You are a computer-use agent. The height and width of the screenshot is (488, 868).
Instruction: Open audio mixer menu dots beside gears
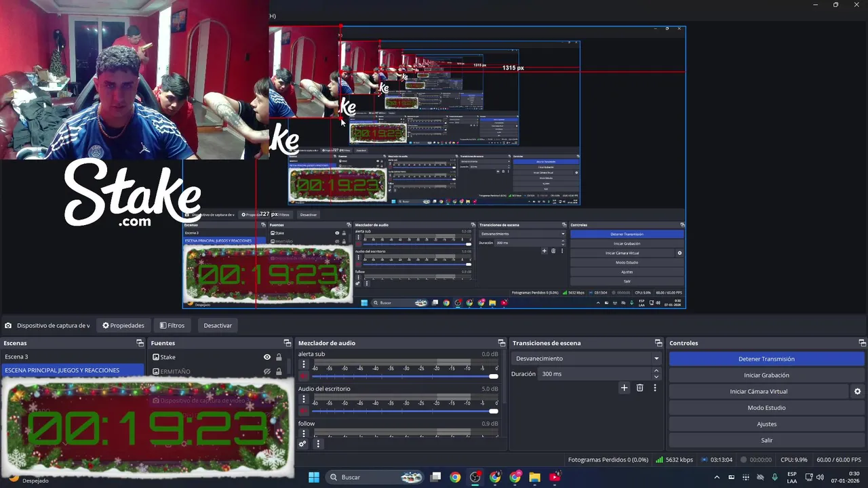318,444
